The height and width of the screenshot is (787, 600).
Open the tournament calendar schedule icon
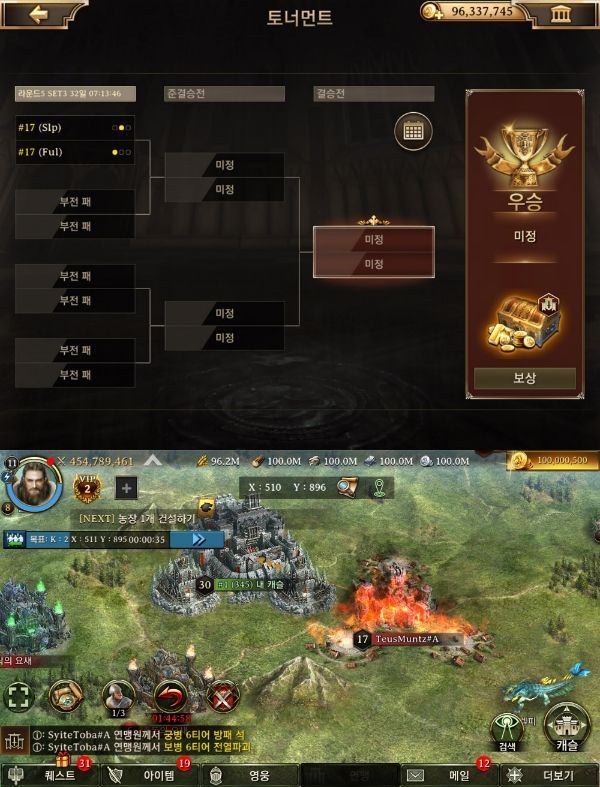coord(413,132)
